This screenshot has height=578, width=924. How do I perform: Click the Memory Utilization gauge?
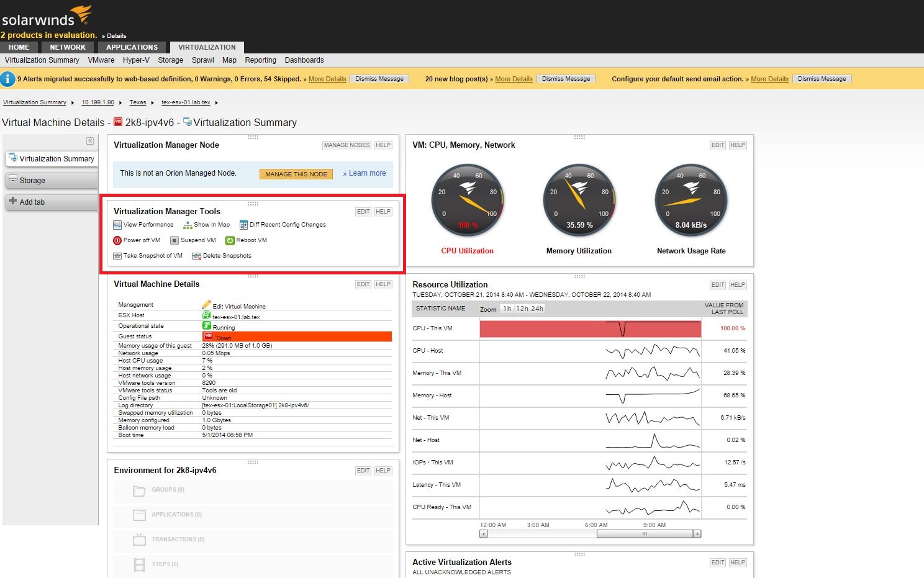579,201
